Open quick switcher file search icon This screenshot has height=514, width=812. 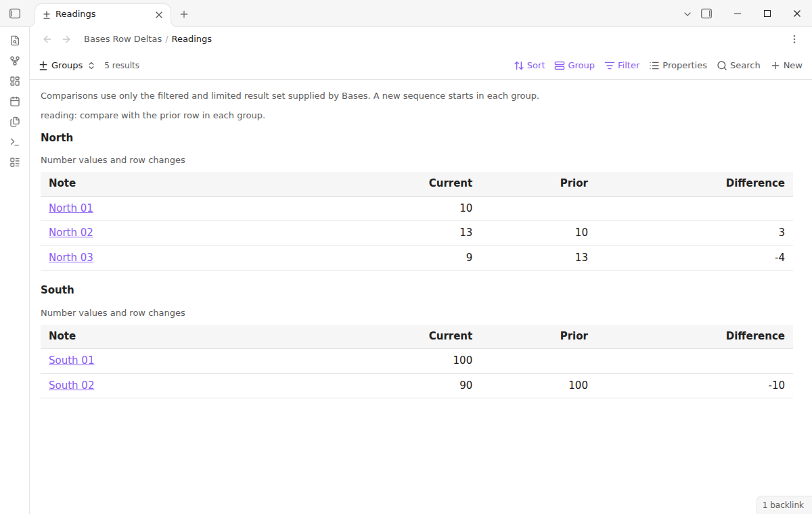click(x=15, y=41)
